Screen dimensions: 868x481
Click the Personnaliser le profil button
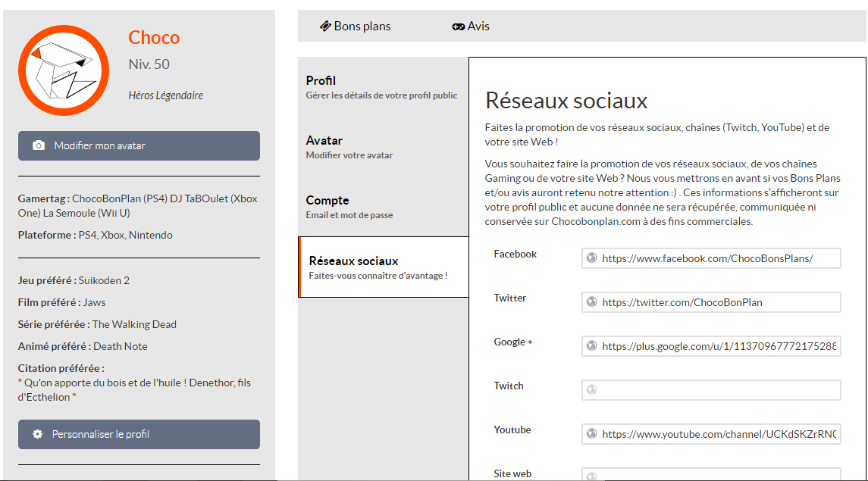tap(139, 435)
